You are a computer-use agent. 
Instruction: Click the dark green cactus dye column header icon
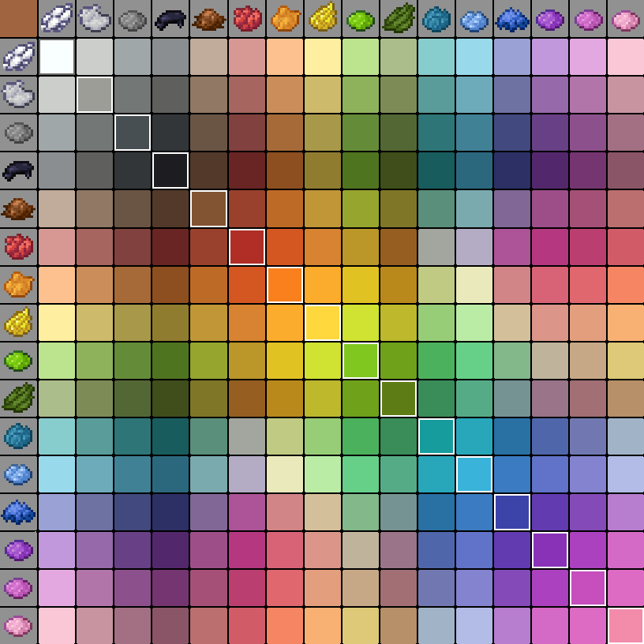pos(399,18)
